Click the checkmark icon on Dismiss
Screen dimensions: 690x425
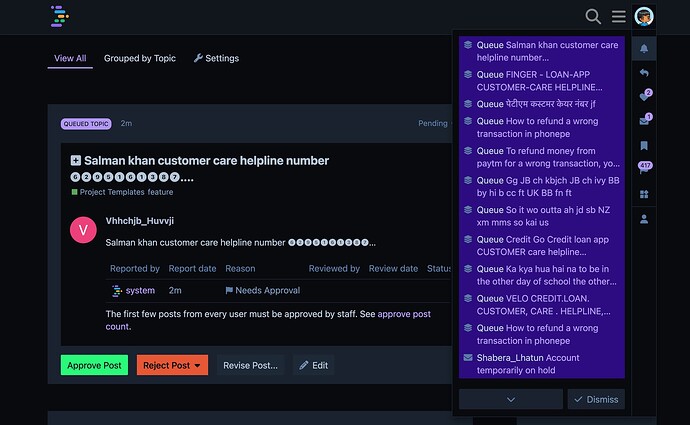pos(578,399)
